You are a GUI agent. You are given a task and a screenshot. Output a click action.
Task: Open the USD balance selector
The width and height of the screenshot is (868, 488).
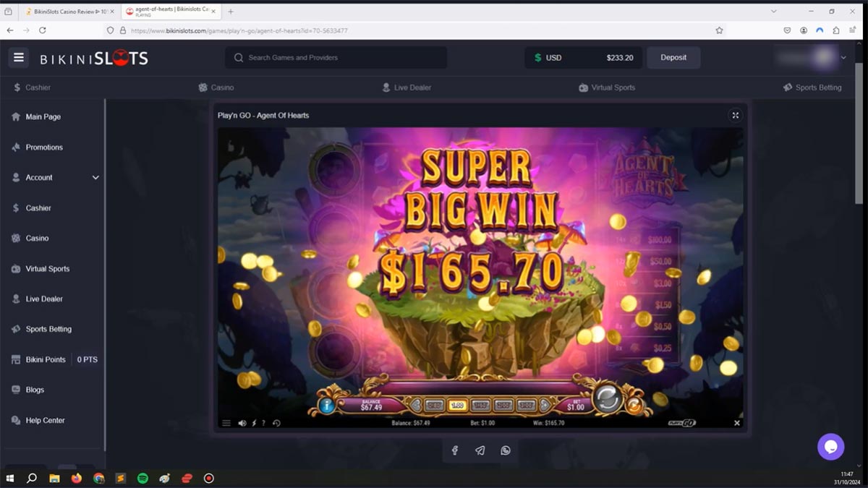584,58
